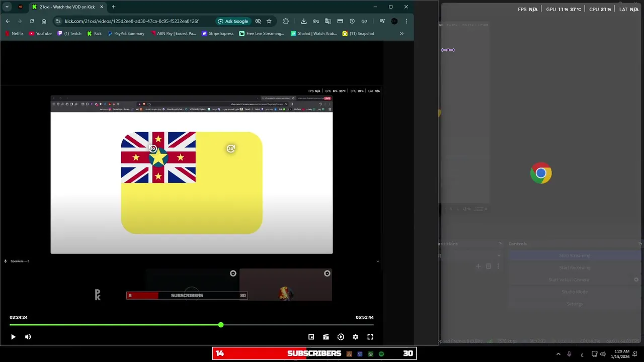Open the history clock toolbar icon
The image size is (644, 362).
pos(352,21)
